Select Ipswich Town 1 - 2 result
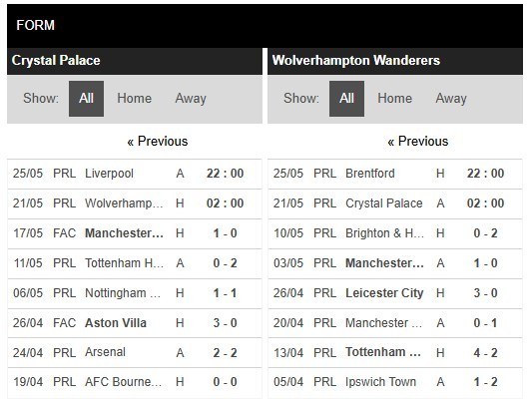Viewport: 532px width, 405px height. coord(395,382)
